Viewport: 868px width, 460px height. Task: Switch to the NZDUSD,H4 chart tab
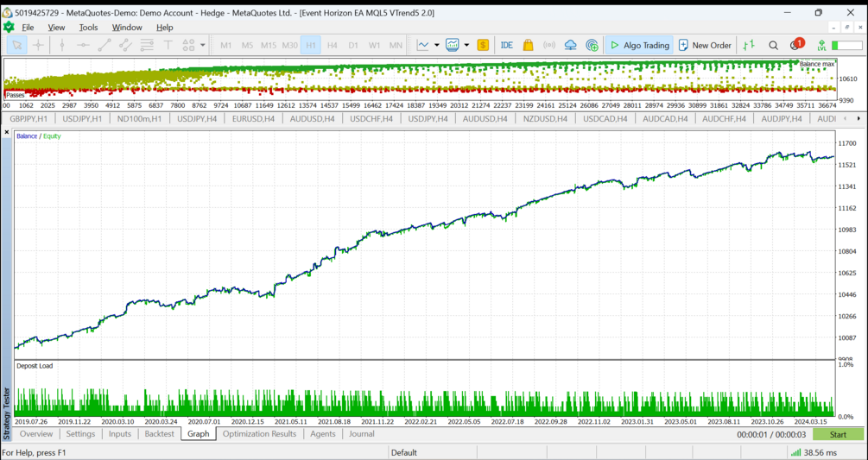pos(545,118)
